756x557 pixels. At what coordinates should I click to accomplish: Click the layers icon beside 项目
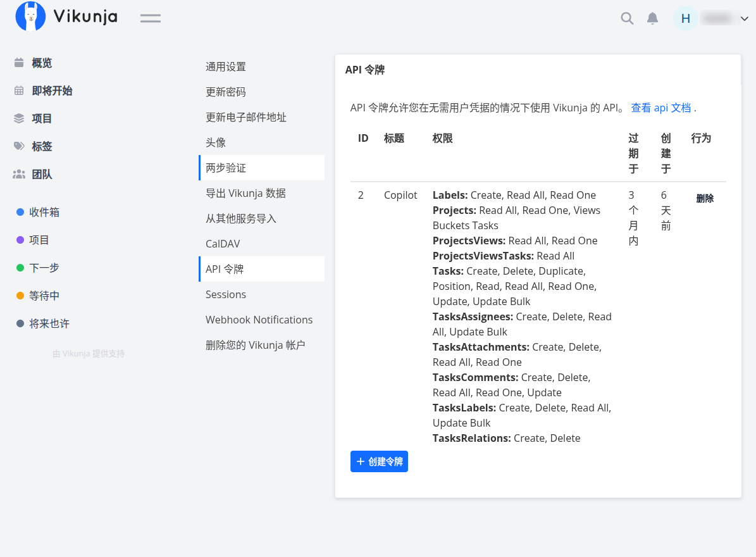[x=19, y=118]
